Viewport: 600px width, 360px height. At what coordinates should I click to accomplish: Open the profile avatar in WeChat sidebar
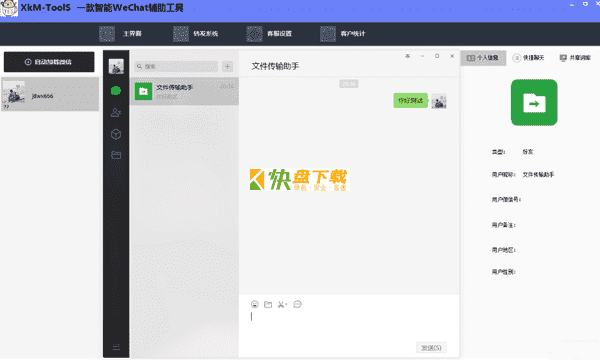pyautogui.click(x=116, y=67)
